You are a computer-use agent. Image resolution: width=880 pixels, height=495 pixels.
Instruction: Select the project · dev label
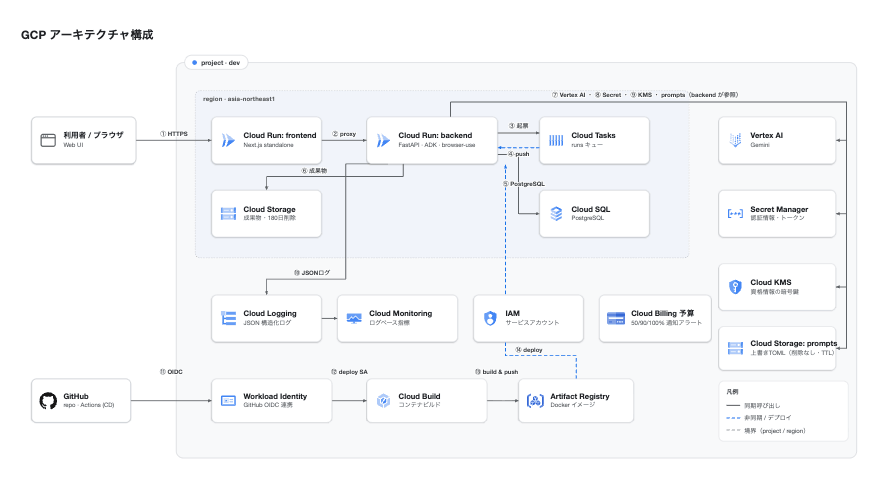tap(217, 63)
